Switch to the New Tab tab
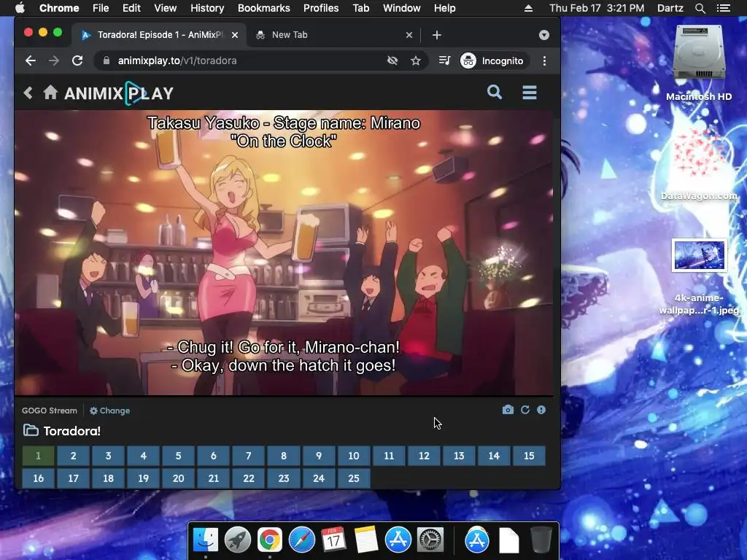747x560 pixels. pyautogui.click(x=333, y=35)
